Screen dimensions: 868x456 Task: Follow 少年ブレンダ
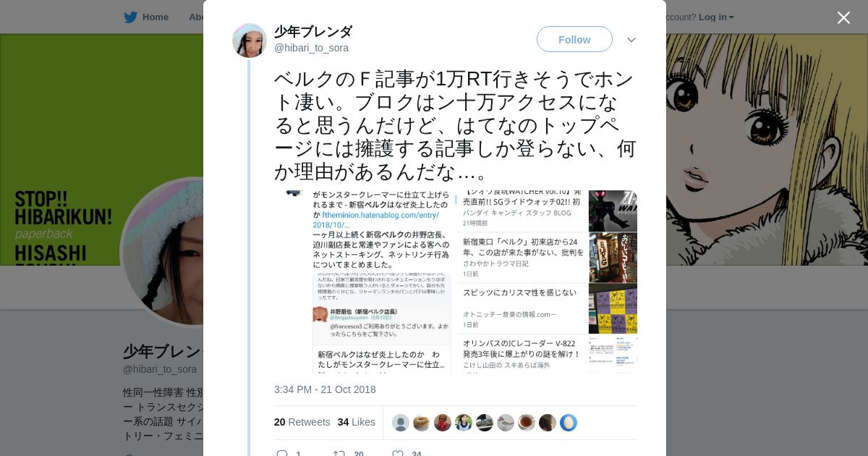pos(574,39)
